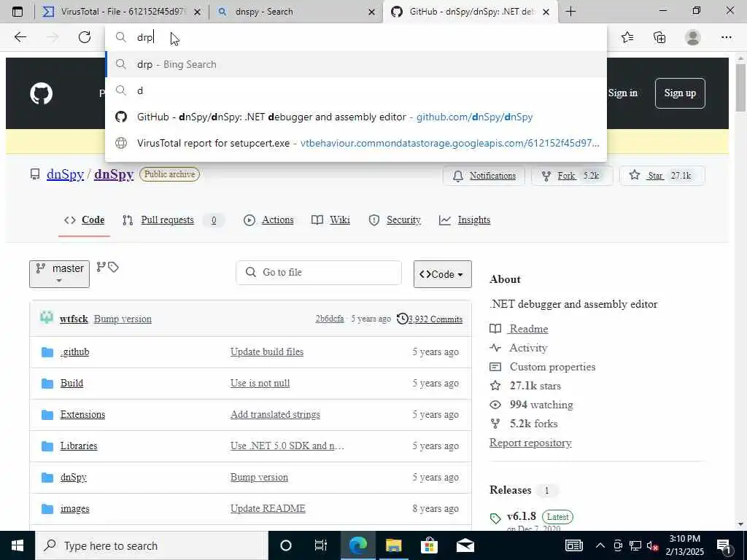View the 3,932 Commits history
The height and width of the screenshot is (560, 747).
coord(430,319)
